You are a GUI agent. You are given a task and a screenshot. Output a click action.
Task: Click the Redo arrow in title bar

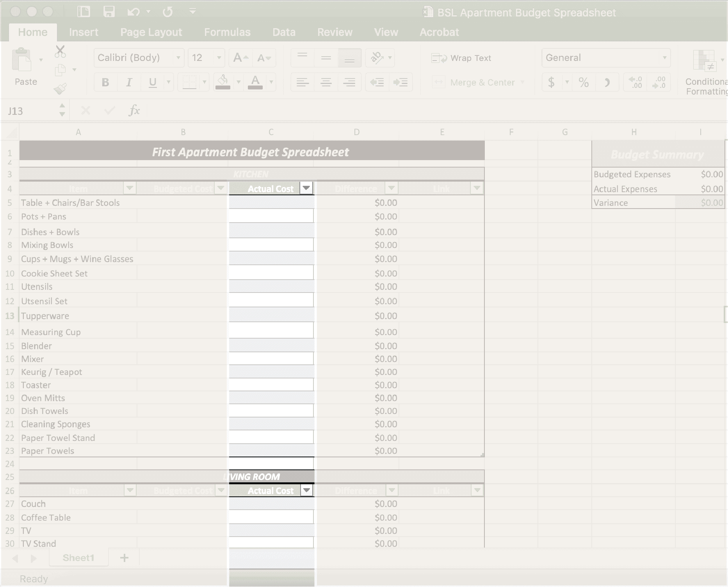[x=168, y=12]
